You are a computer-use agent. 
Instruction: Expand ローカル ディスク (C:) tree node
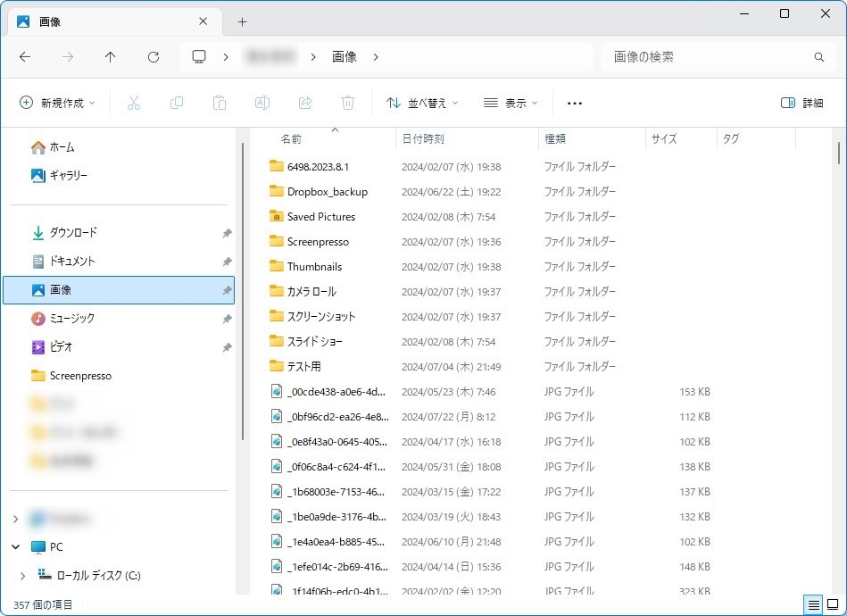[x=22, y=576]
